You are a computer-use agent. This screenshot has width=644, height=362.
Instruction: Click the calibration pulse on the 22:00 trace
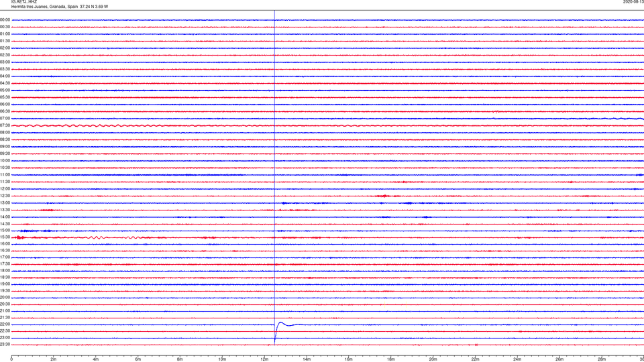point(288,332)
